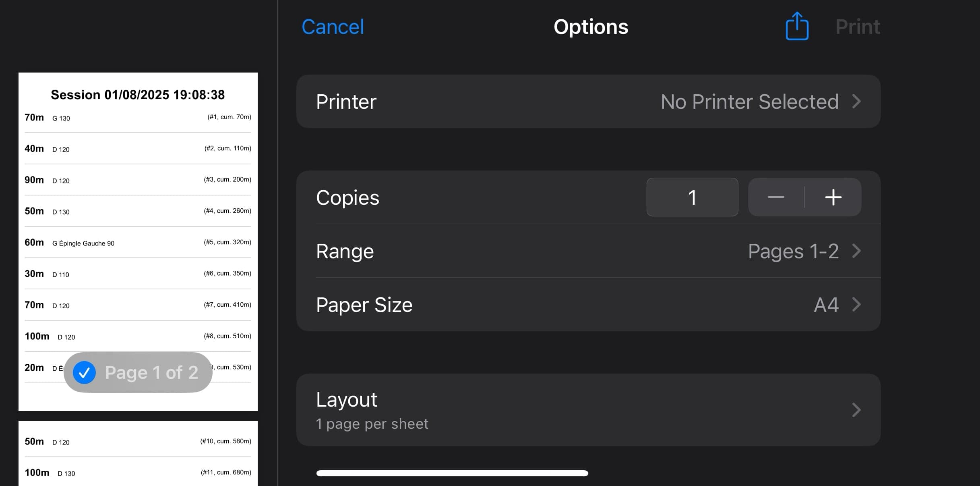Open the Range pages setting

(588, 251)
